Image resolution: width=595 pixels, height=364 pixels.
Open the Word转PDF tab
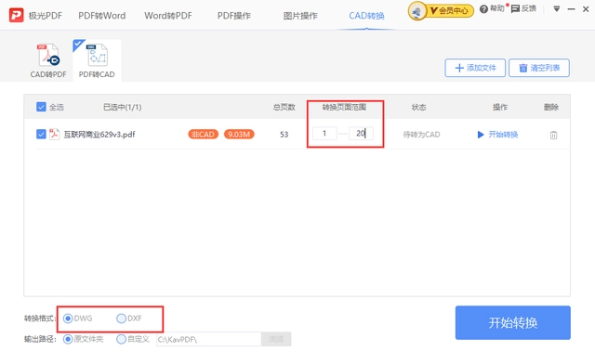point(168,16)
